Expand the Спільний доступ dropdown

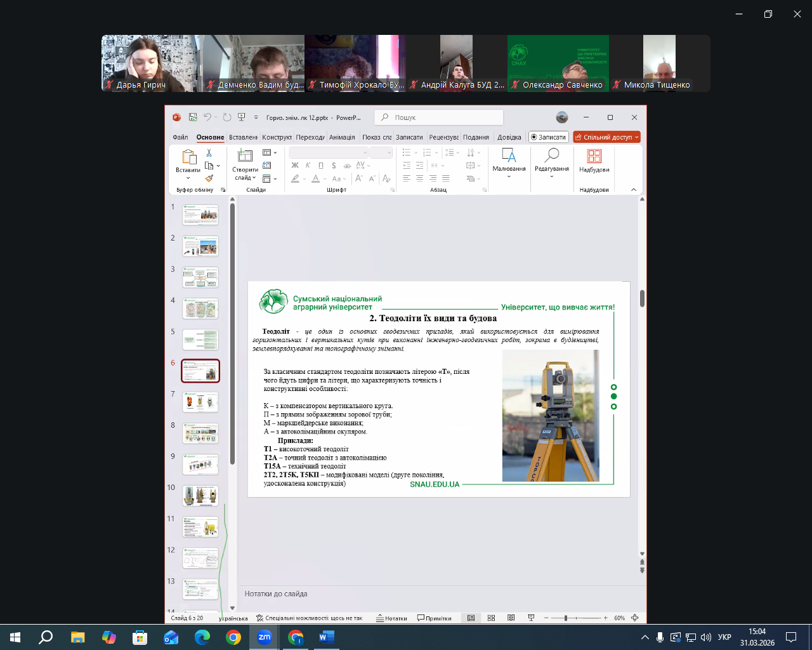[x=637, y=137]
